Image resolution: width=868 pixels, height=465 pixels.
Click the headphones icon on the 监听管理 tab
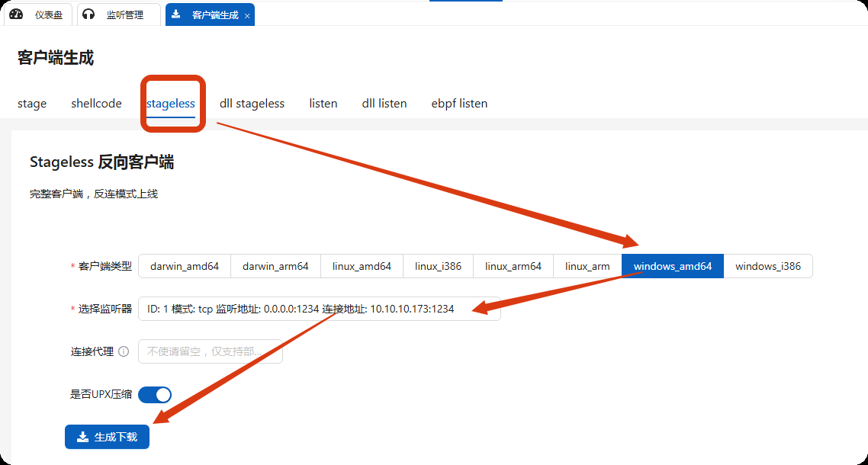point(87,14)
